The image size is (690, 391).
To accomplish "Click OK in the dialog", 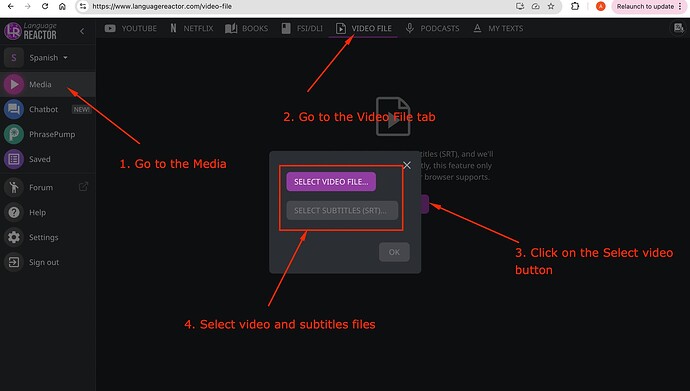I will click(x=394, y=252).
